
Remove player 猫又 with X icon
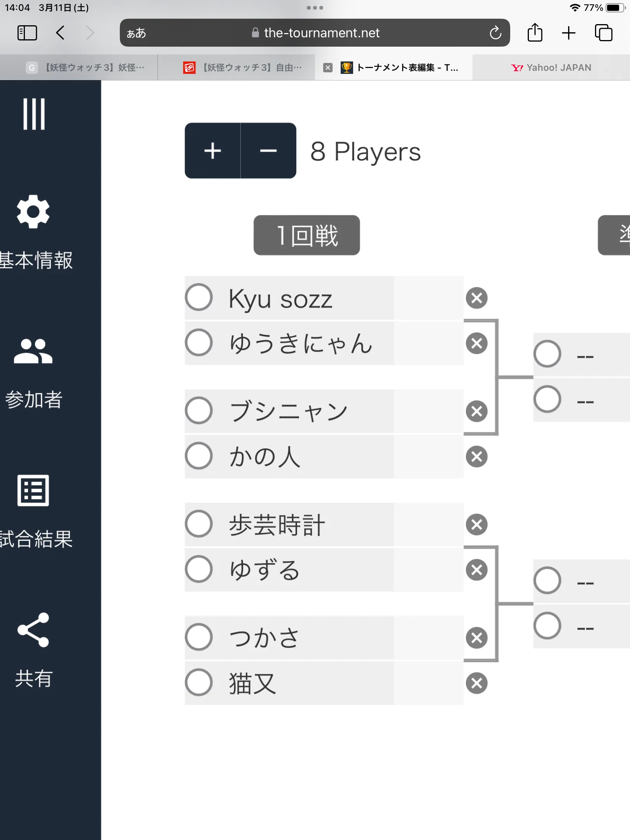[477, 683]
